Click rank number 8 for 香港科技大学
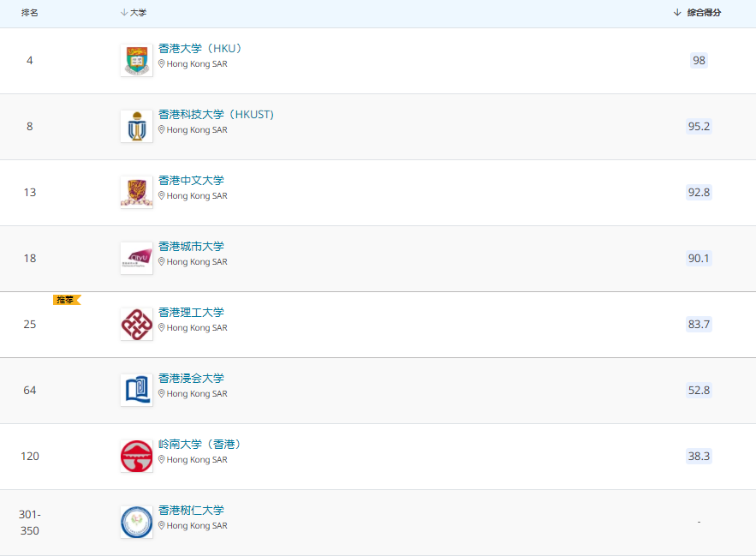The image size is (756, 556). click(x=30, y=127)
